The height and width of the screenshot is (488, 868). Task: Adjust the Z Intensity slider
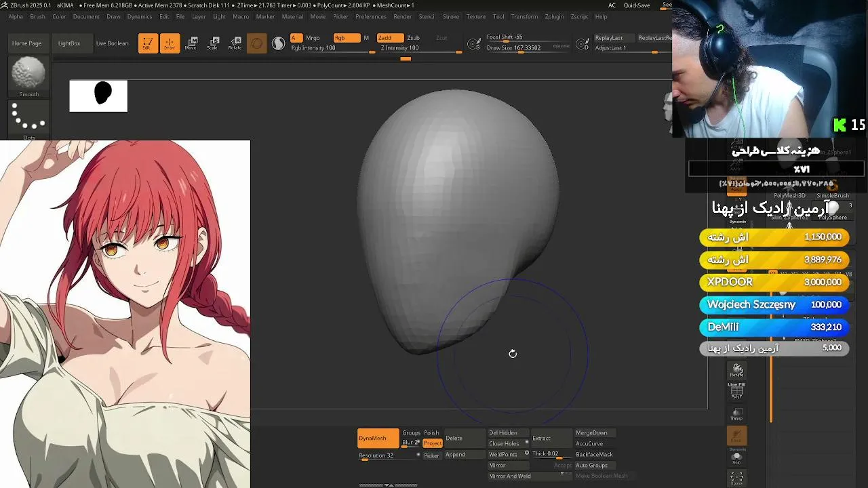(420, 49)
